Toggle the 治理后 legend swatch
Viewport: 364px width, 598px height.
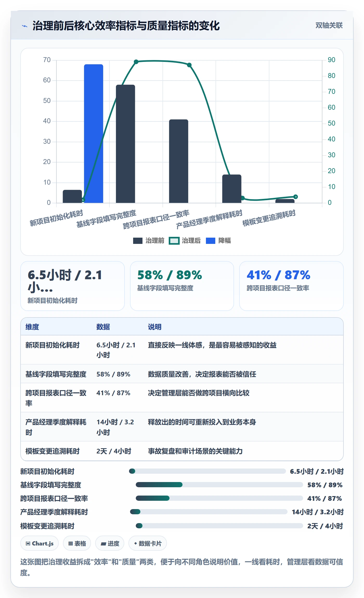point(174,241)
